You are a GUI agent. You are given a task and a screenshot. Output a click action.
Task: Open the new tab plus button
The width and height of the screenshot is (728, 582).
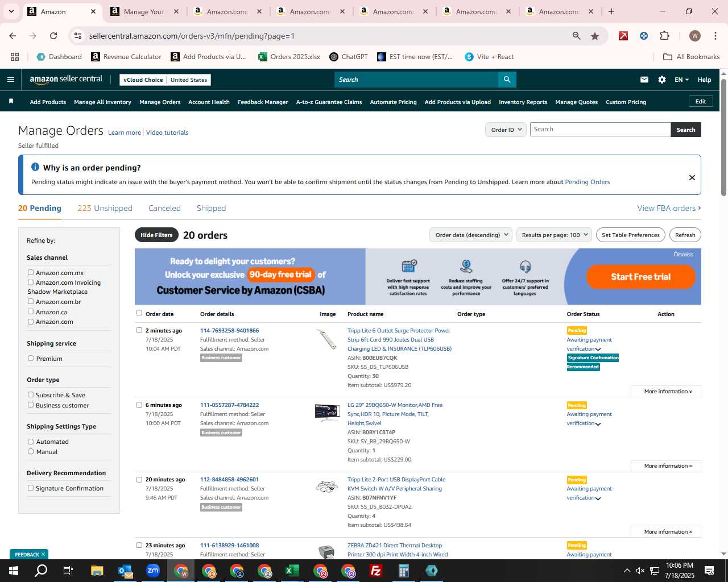tap(611, 11)
